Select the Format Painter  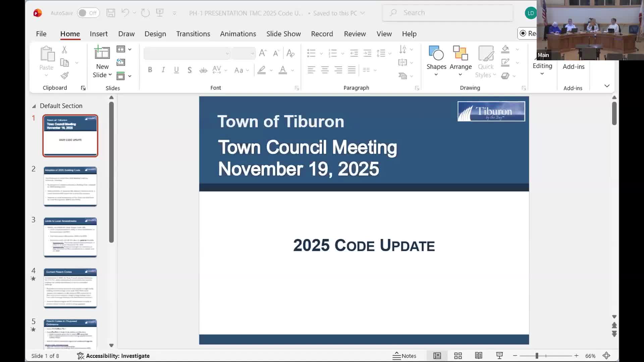click(x=65, y=75)
